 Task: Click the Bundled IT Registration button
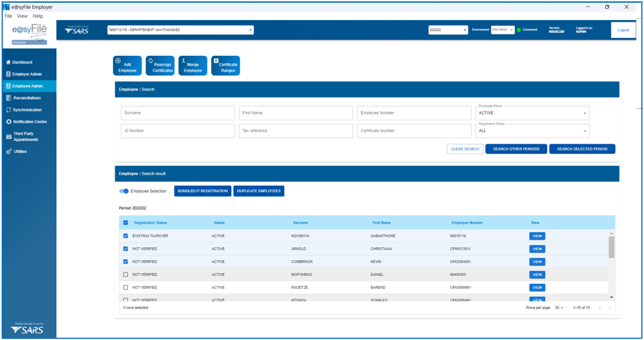point(203,191)
